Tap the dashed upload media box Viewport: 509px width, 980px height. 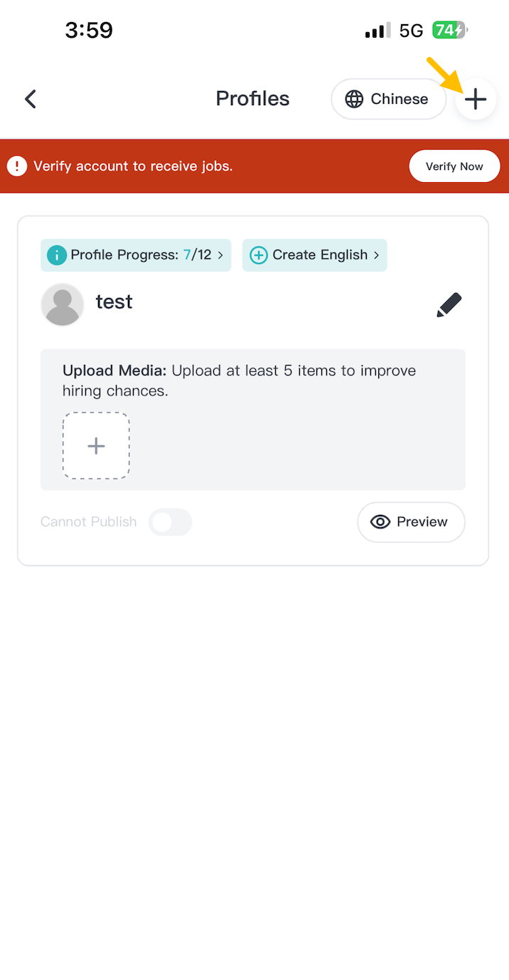tap(96, 446)
